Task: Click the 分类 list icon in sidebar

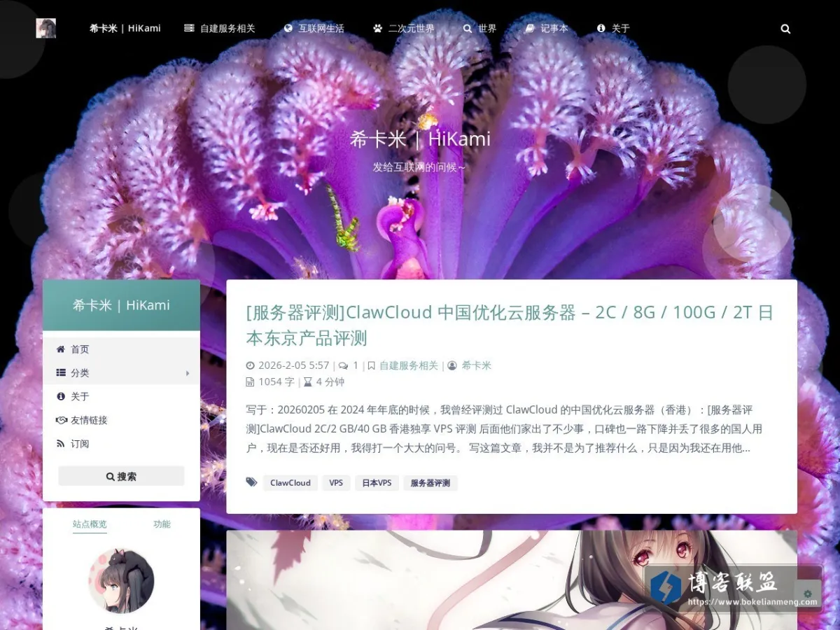Action: coord(61,373)
